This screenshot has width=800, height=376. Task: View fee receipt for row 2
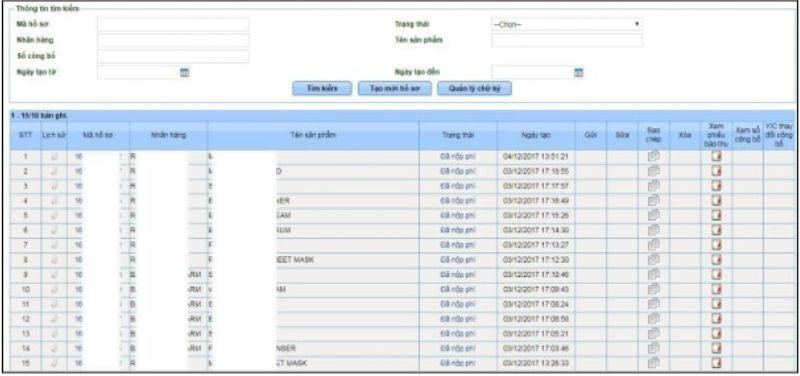pyautogui.click(x=717, y=172)
